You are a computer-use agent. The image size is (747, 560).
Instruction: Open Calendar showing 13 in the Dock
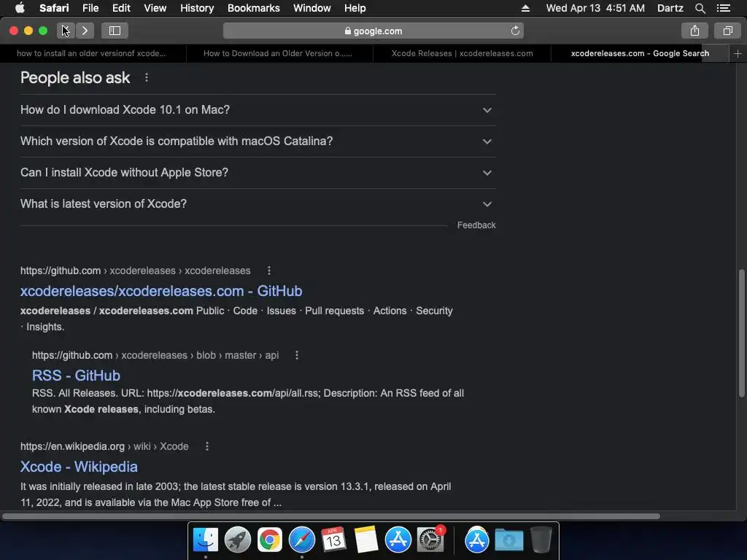[x=333, y=540]
